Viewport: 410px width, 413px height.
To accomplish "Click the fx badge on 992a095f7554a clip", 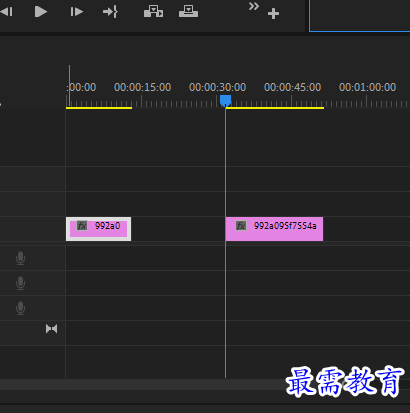I will tap(241, 226).
